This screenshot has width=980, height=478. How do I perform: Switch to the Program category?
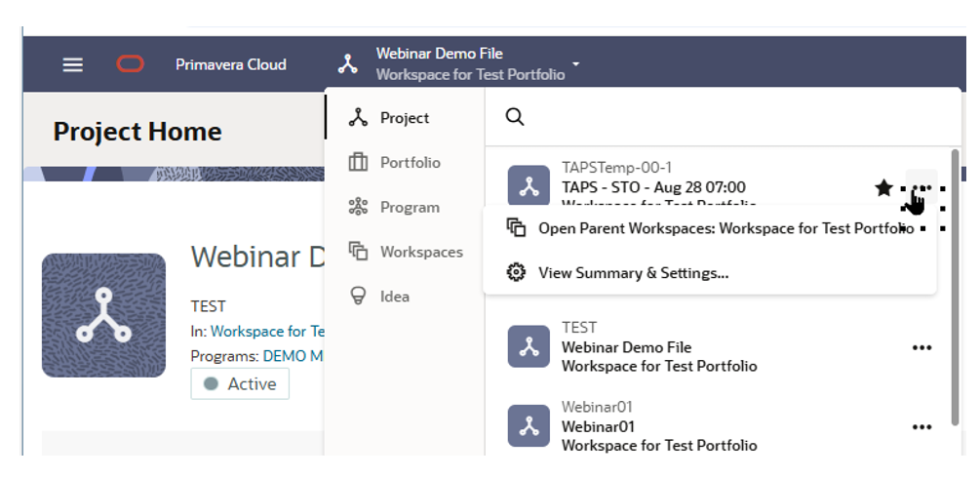tap(409, 208)
